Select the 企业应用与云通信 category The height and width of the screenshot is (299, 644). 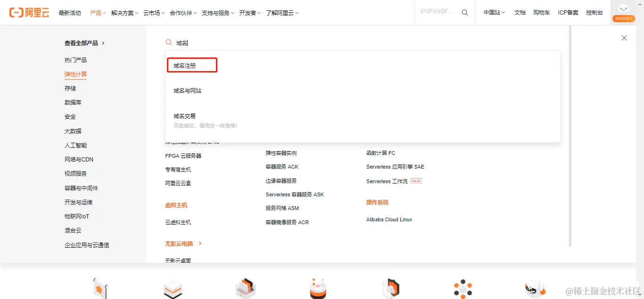[87, 245]
